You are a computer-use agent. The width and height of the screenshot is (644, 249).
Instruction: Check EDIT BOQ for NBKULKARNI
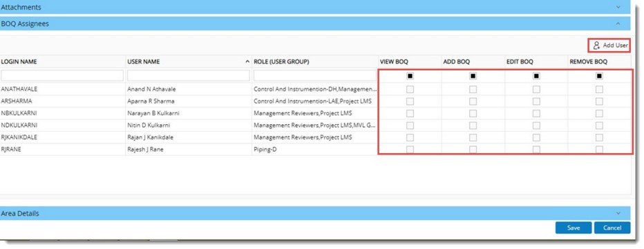click(x=536, y=113)
